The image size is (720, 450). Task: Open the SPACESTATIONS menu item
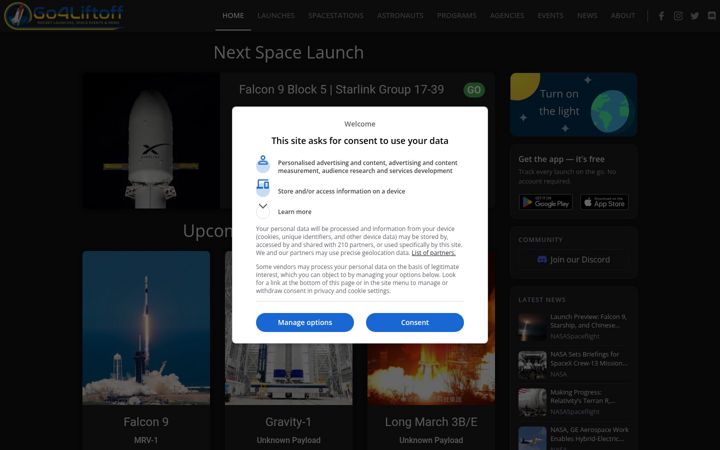[336, 16]
